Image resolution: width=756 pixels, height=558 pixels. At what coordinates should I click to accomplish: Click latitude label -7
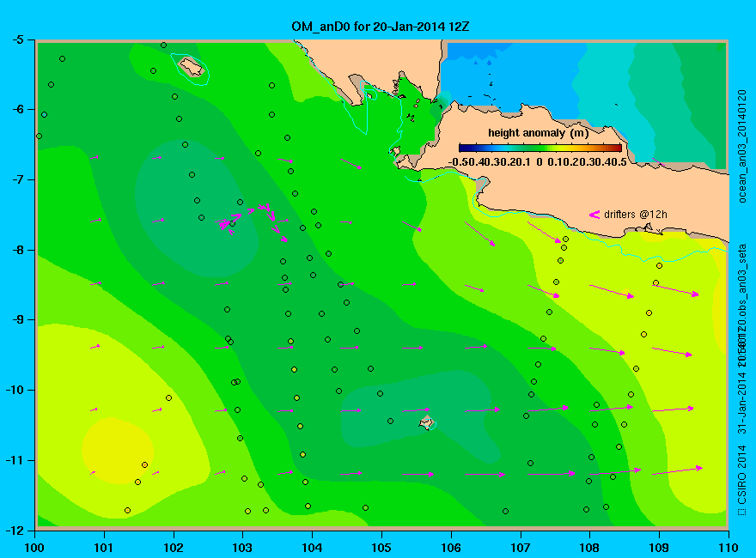[x=17, y=179]
